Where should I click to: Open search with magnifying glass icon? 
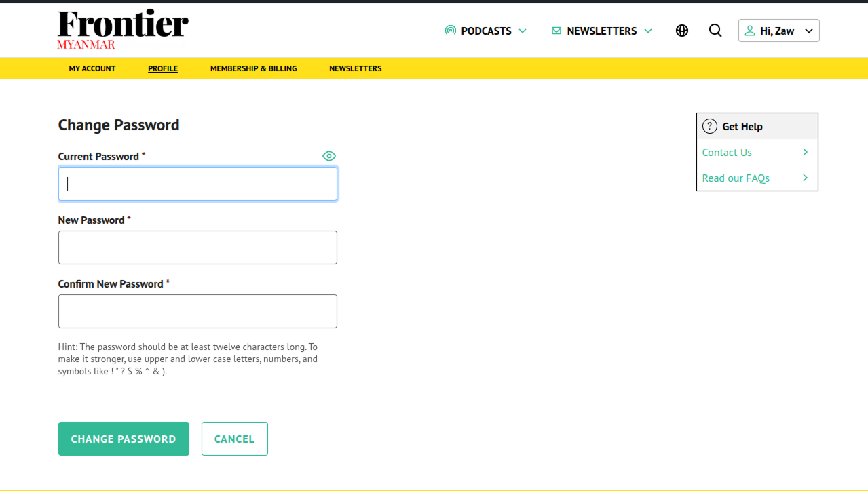(x=715, y=31)
